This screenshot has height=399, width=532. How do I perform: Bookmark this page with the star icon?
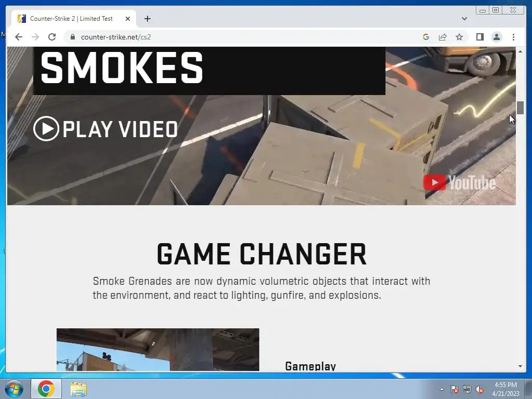pyautogui.click(x=459, y=37)
